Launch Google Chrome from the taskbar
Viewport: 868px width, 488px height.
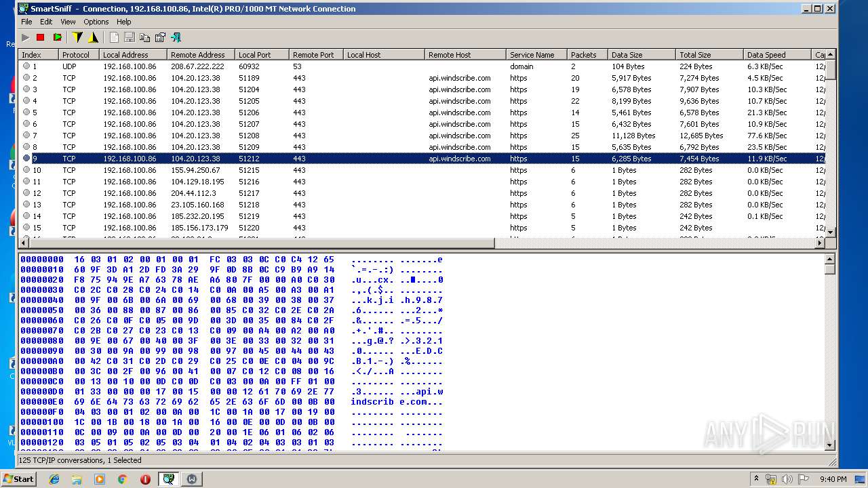pyautogui.click(x=122, y=479)
